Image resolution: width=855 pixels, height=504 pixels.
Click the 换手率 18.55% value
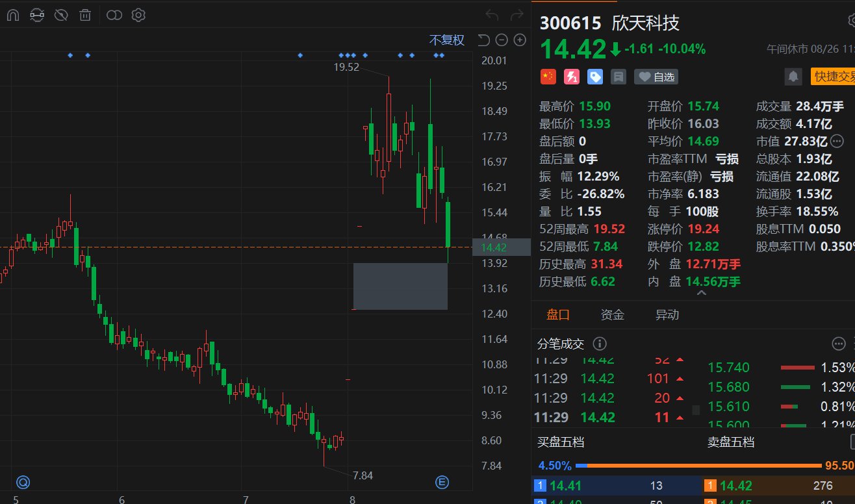pos(817,211)
